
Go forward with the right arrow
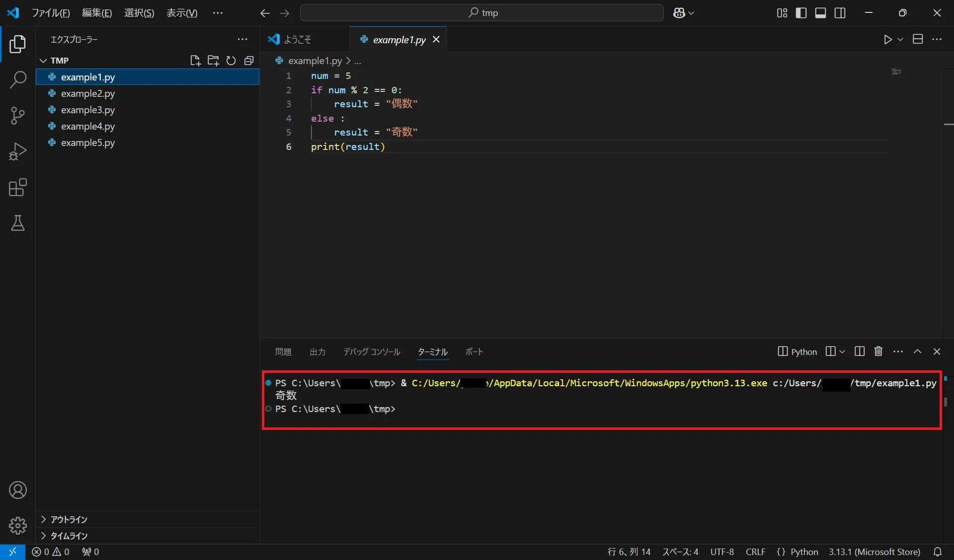tap(284, 13)
